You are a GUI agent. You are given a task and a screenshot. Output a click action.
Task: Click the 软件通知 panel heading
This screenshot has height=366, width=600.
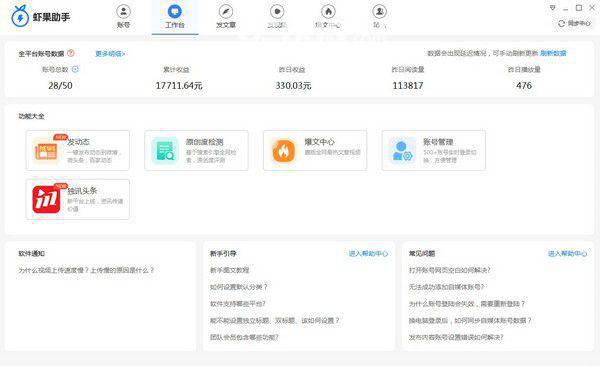point(31,253)
